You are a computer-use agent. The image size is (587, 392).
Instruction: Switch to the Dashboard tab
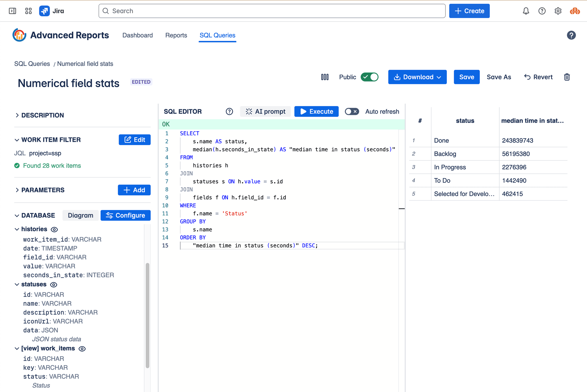(138, 35)
